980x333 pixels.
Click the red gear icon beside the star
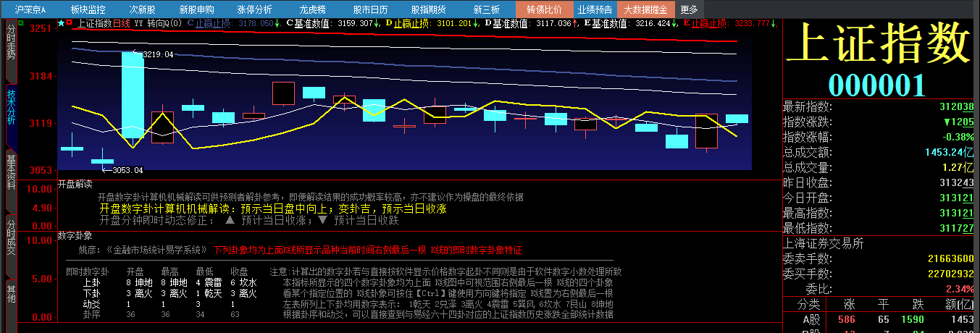(x=69, y=23)
